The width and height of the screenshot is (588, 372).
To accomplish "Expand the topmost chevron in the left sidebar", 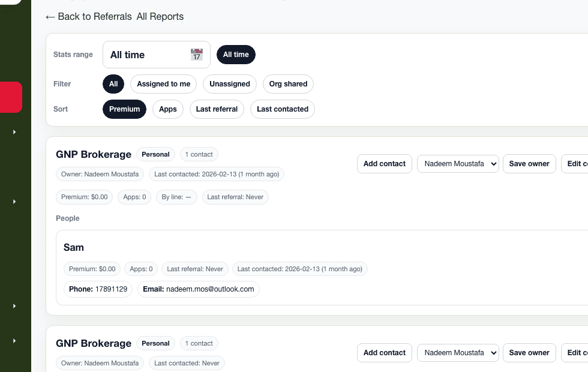I will tap(14, 132).
